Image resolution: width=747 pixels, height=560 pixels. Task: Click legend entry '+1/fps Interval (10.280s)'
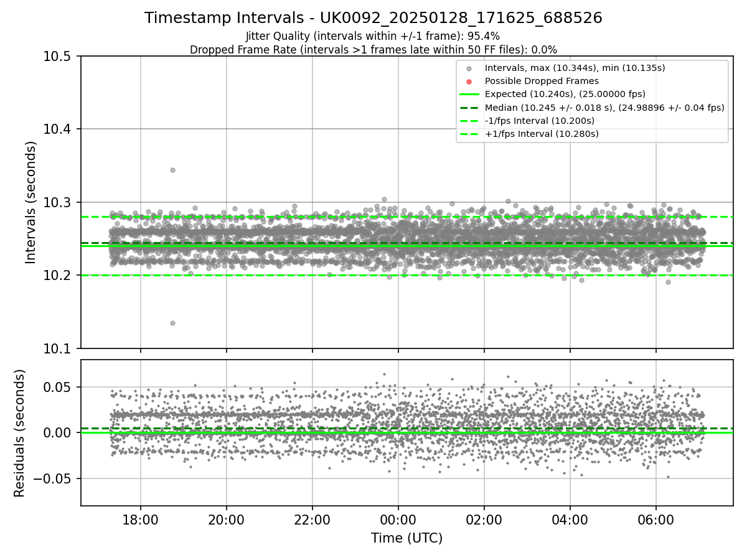point(542,133)
